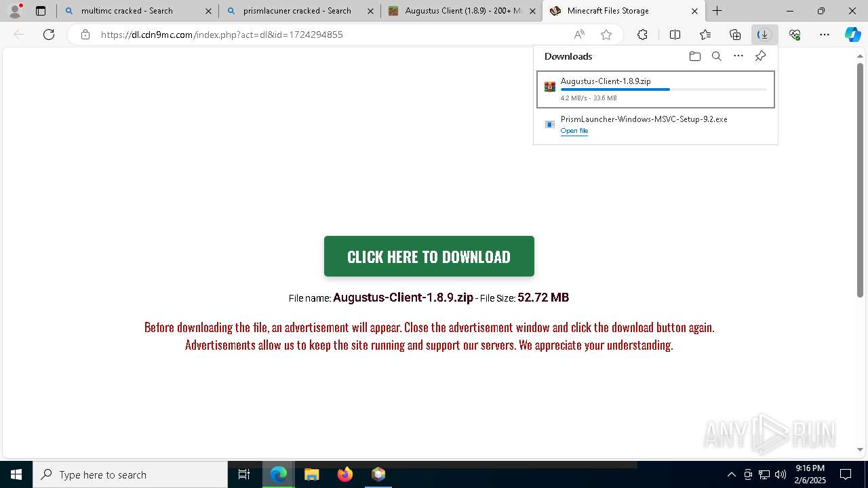Open Task View on taskbar
The height and width of the screenshot is (488, 868).
coord(244,474)
